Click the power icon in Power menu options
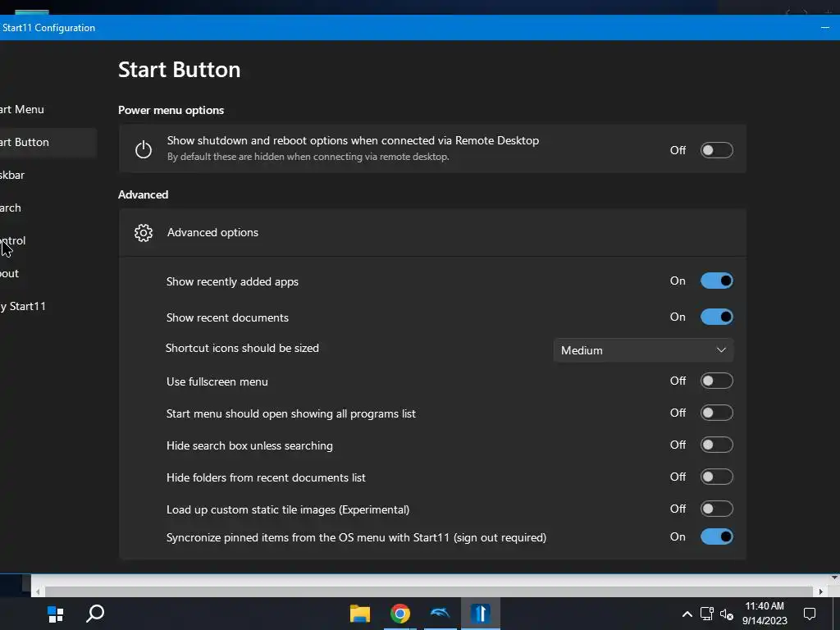Viewport: 840px width, 630px height. (x=143, y=149)
